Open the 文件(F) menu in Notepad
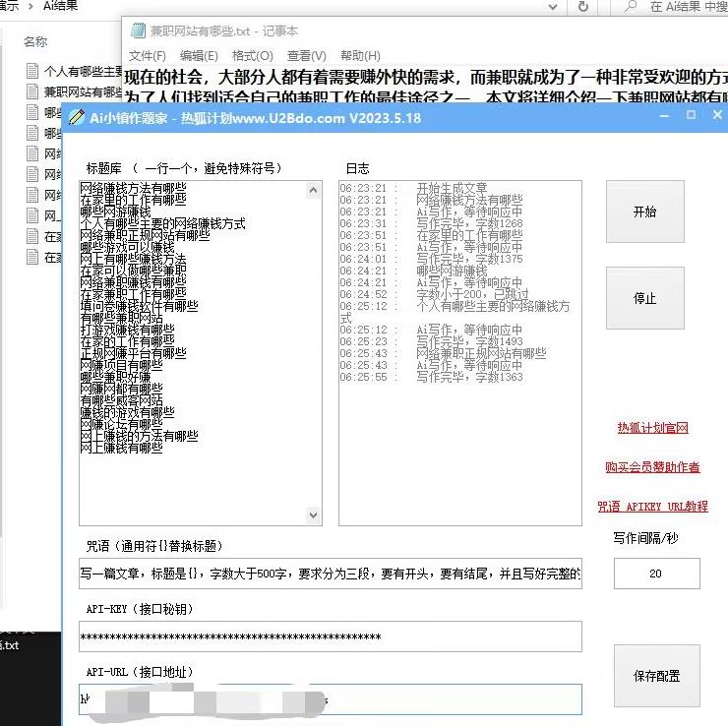This screenshot has width=728, height=726. [x=148, y=56]
